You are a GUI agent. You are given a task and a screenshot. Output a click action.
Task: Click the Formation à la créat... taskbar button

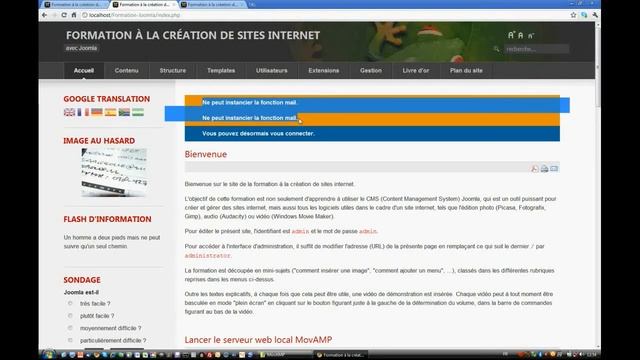(341, 355)
